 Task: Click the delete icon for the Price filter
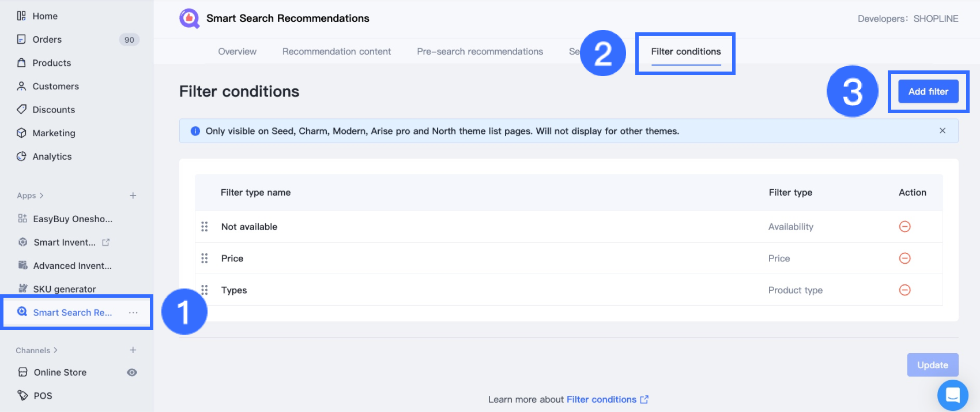[x=904, y=259]
